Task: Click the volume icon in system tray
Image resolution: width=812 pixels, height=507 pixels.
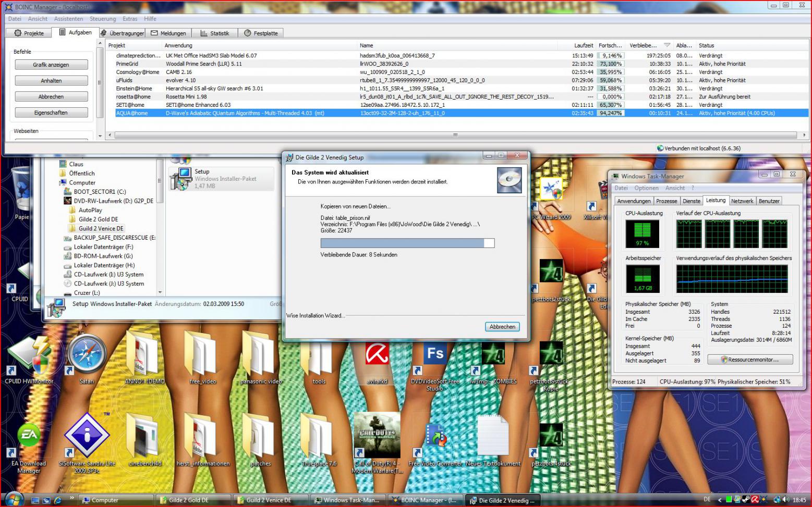Action: tap(785, 500)
